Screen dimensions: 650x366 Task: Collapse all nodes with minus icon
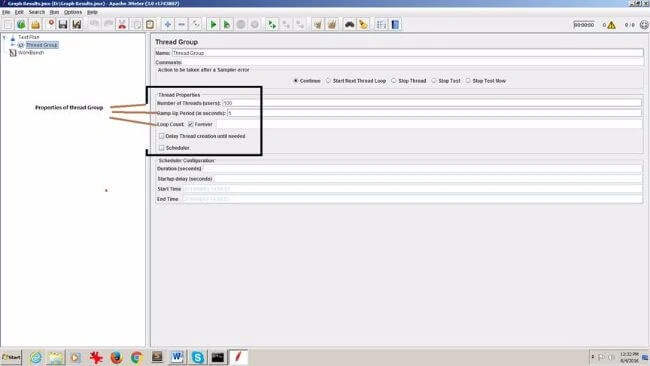tap(182, 24)
